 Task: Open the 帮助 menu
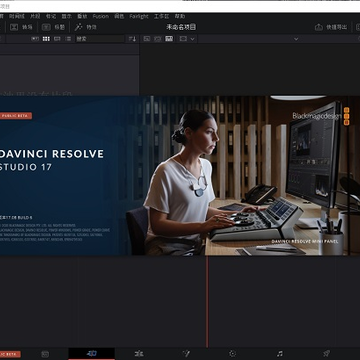[x=180, y=16]
